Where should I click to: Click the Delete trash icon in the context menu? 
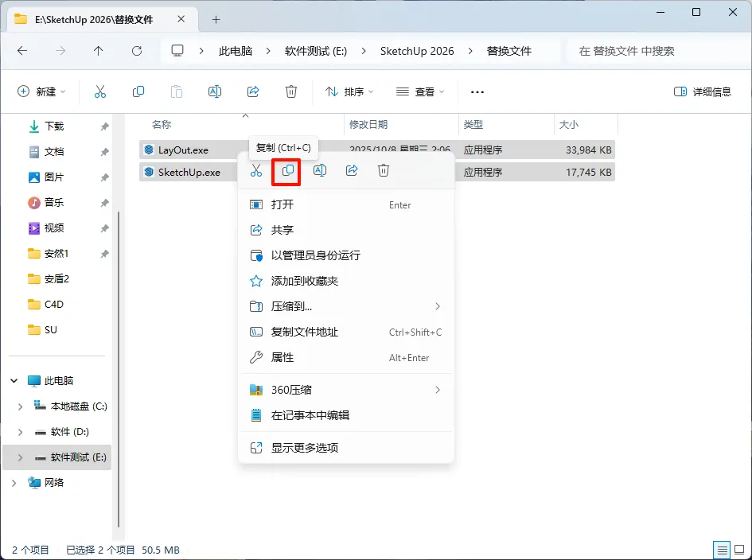pyautogui.click(x=384, y=170)
